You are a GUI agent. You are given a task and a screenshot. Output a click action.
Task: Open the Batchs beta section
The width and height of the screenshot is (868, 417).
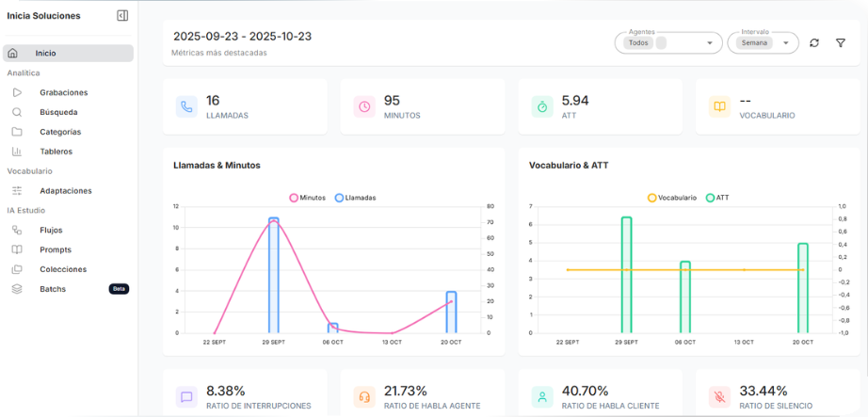pos(53,289)
